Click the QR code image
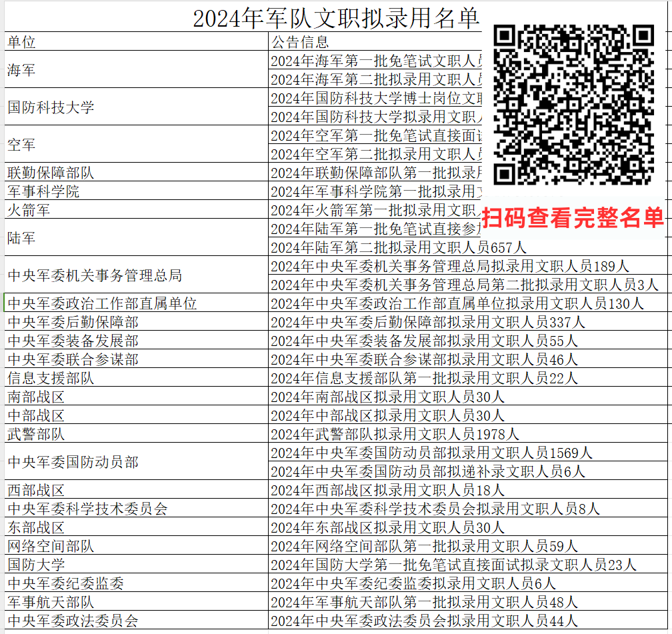 (x=573, y=105)
